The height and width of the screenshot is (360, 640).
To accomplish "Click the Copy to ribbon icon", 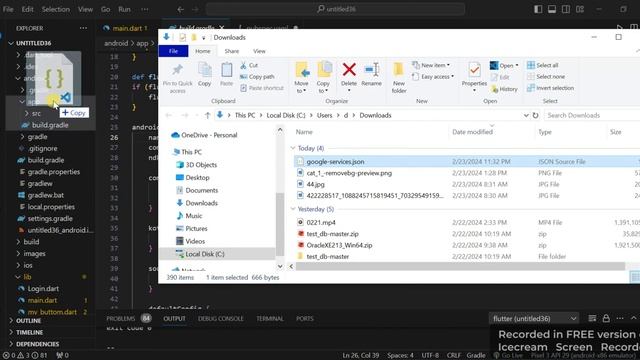I will click(324, 70).
